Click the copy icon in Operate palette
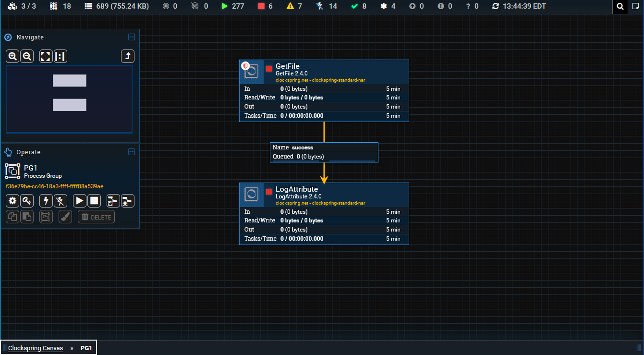 (12, 217)
